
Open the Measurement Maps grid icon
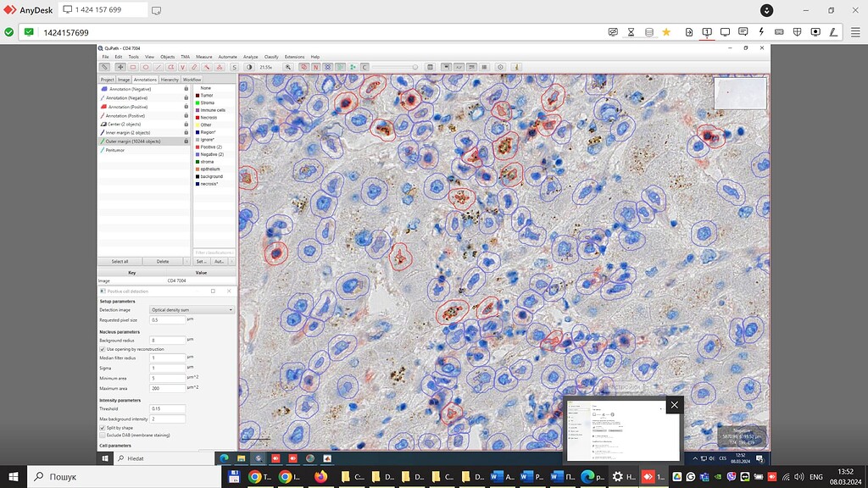pyautogui.click(x=430, y=67)
